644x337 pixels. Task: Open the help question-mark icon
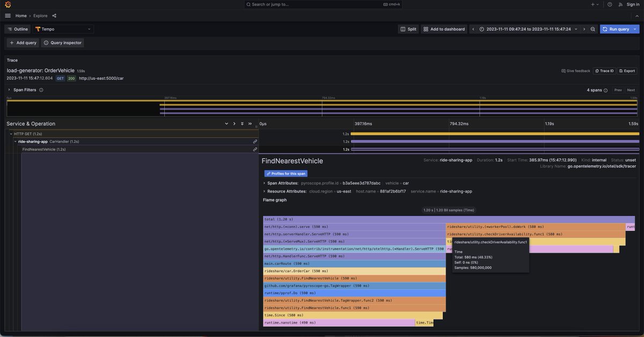(610, 4)
